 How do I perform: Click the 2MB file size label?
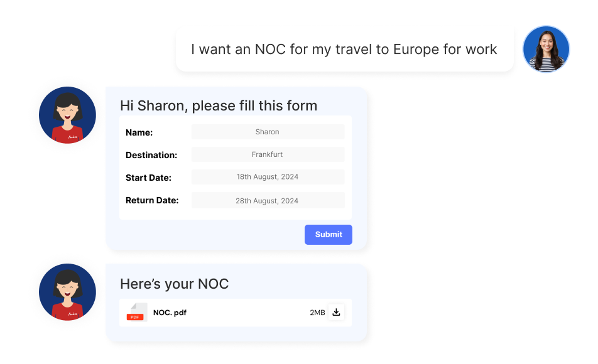click(x=317, y=313)
